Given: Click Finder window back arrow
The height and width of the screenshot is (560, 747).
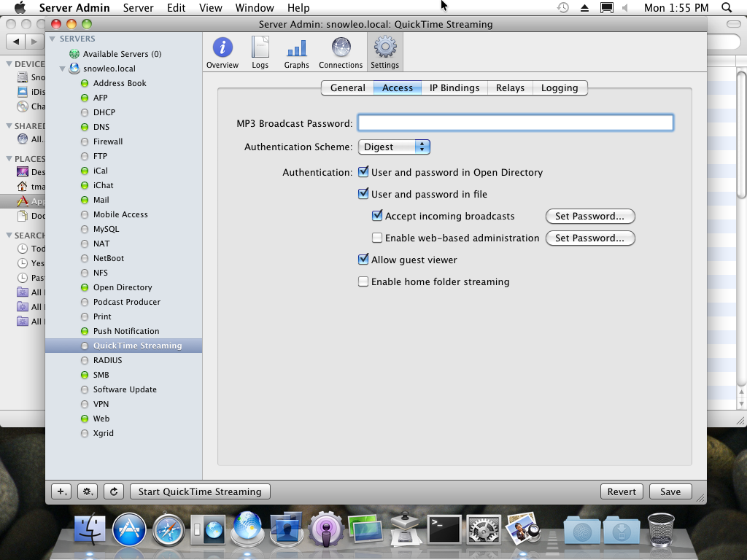Looking at the screenshot, I should click(16, 42).
